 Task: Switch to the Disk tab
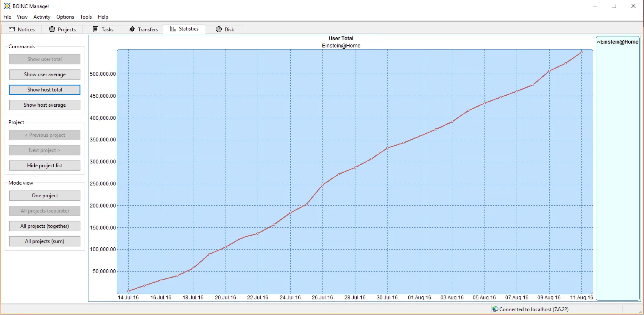pyautogui.click(x=225, y=29)
